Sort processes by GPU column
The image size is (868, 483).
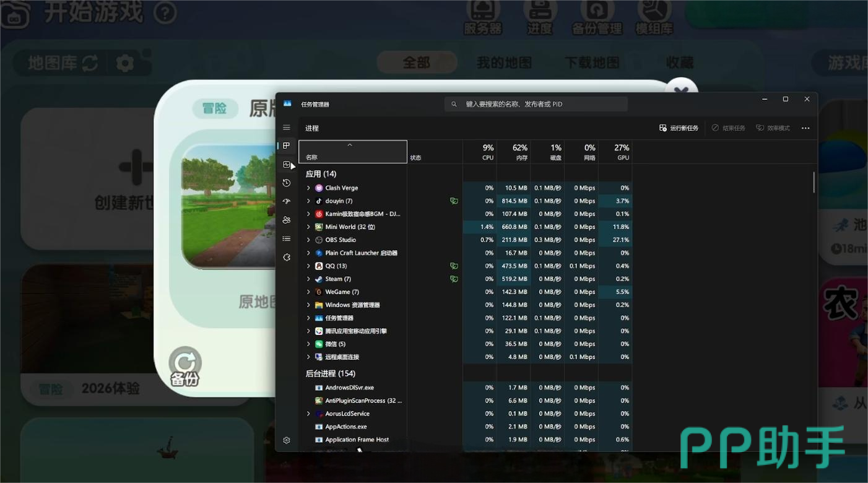[x=615, y=152]
